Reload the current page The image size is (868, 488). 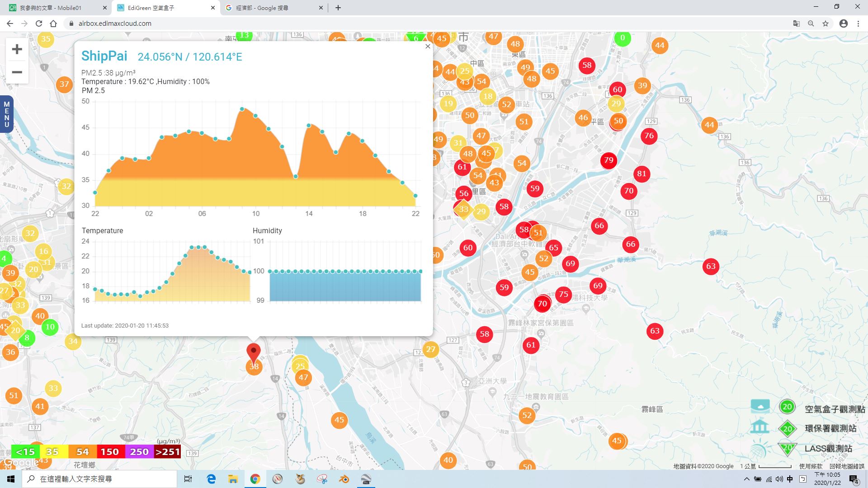39,23
